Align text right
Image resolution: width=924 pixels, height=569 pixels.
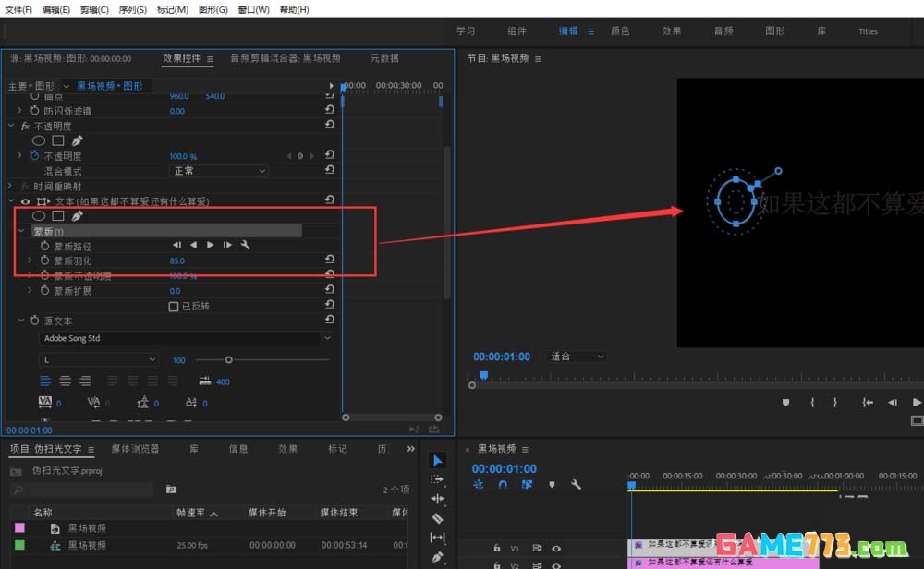(x=85, y=381)
